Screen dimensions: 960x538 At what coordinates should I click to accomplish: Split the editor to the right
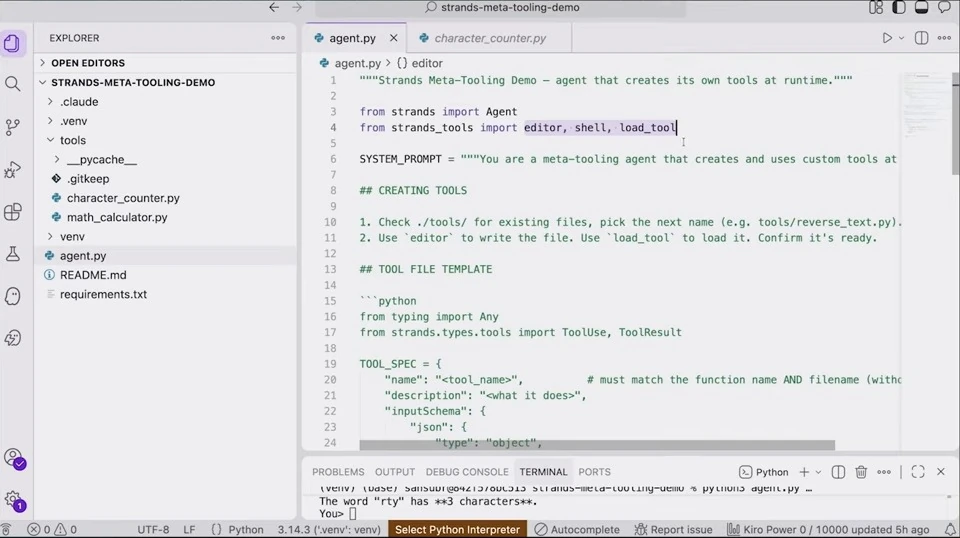tap(921, 38)
